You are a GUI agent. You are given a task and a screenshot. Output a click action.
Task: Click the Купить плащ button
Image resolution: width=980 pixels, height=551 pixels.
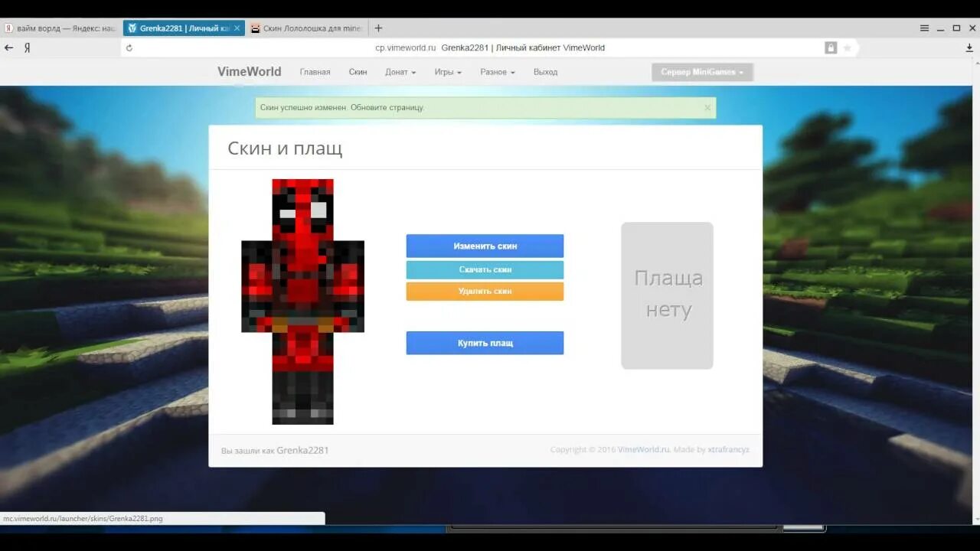tap(485, 343)
